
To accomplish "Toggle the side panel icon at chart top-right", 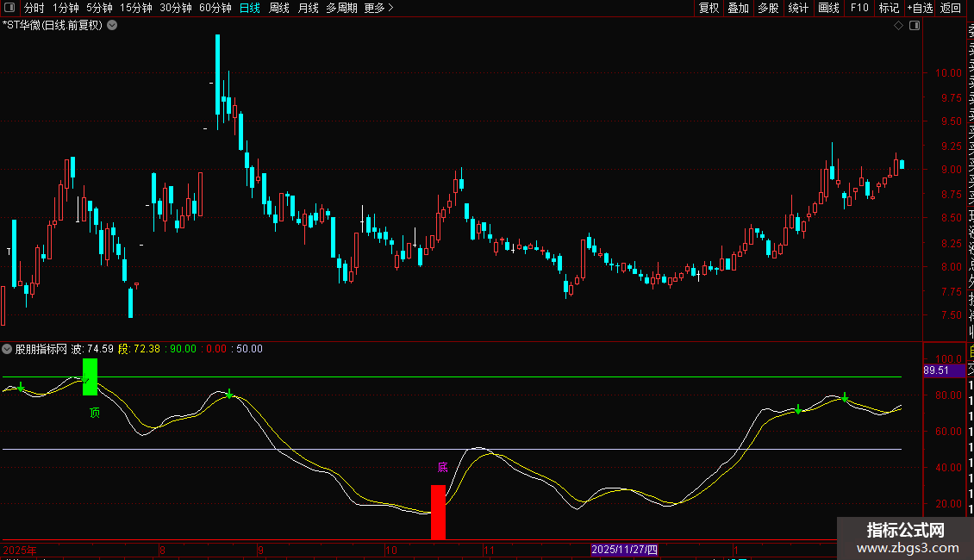I will (915, 26).
